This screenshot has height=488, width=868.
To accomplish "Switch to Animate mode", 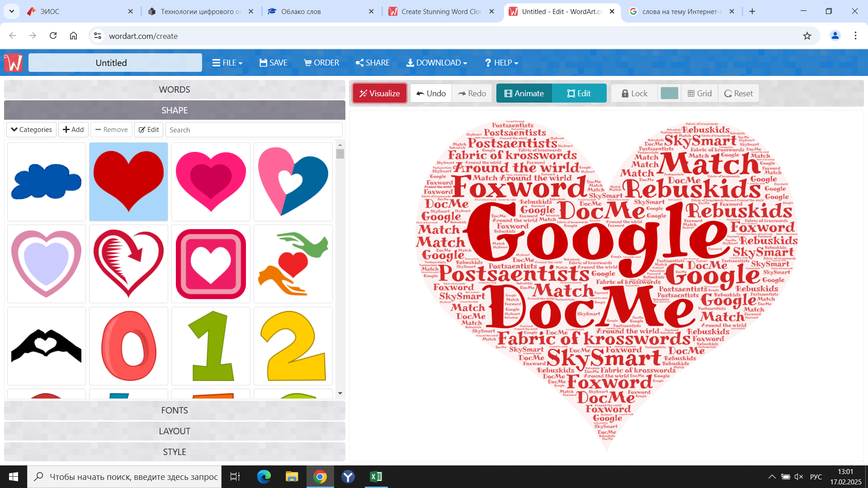I will 524,94.
